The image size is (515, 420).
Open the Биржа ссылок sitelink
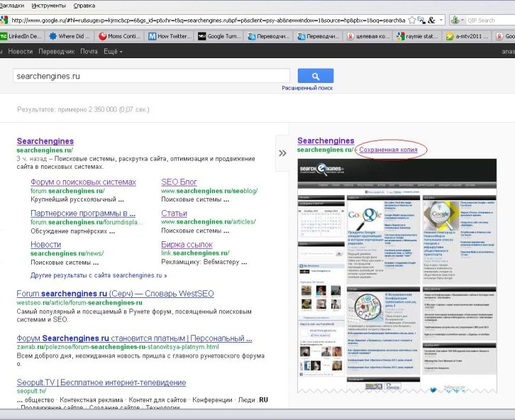[187, 245]
